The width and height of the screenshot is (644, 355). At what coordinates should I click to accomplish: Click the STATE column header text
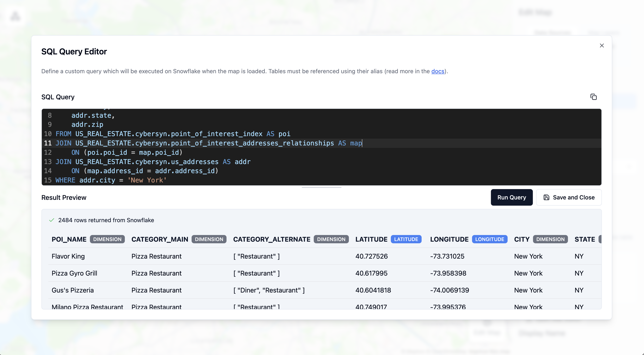585,239
